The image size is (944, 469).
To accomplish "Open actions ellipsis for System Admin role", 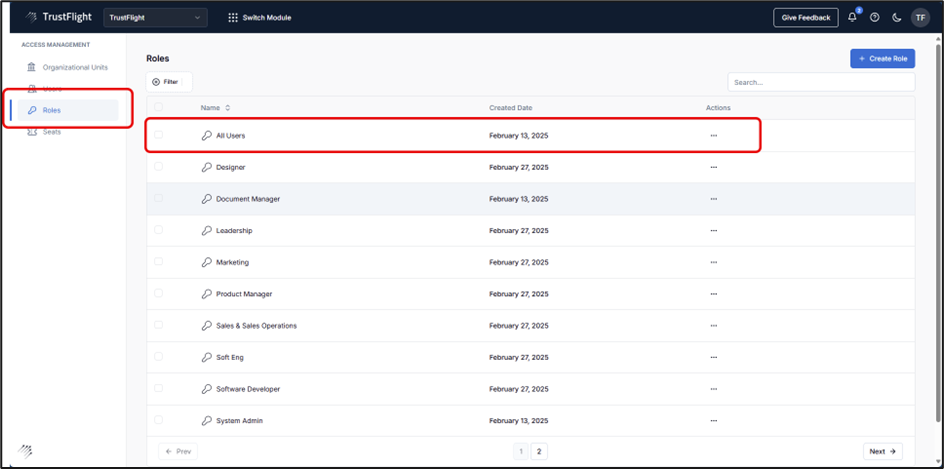I will pos(713,421).
